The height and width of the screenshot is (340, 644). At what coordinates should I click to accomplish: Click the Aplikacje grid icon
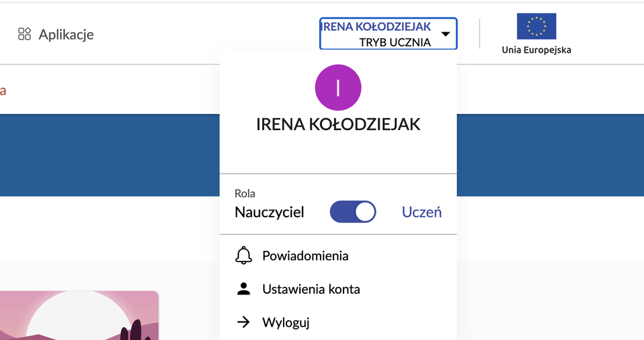25,34
